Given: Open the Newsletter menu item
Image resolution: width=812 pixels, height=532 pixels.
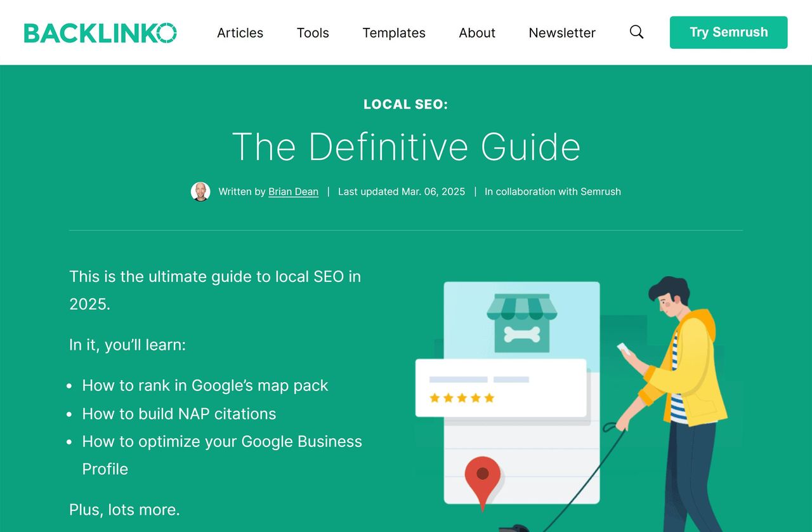Looking at the screenshot, I should coord(562,32).
